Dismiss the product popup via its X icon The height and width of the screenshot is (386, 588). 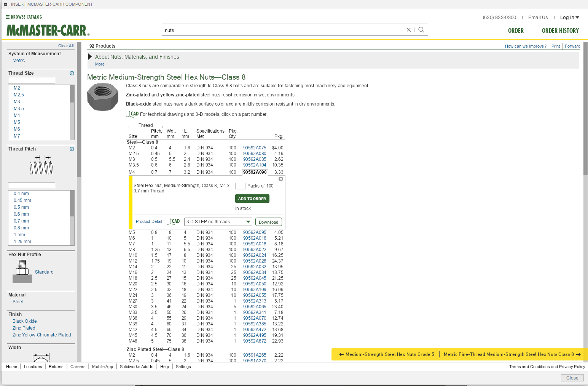[x=281, y=179]
